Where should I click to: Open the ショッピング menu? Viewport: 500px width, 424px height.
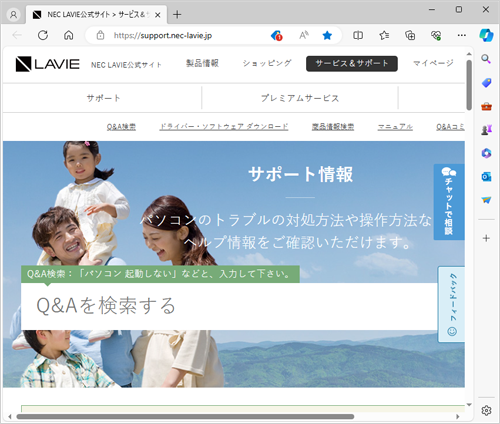click(267, 63)
